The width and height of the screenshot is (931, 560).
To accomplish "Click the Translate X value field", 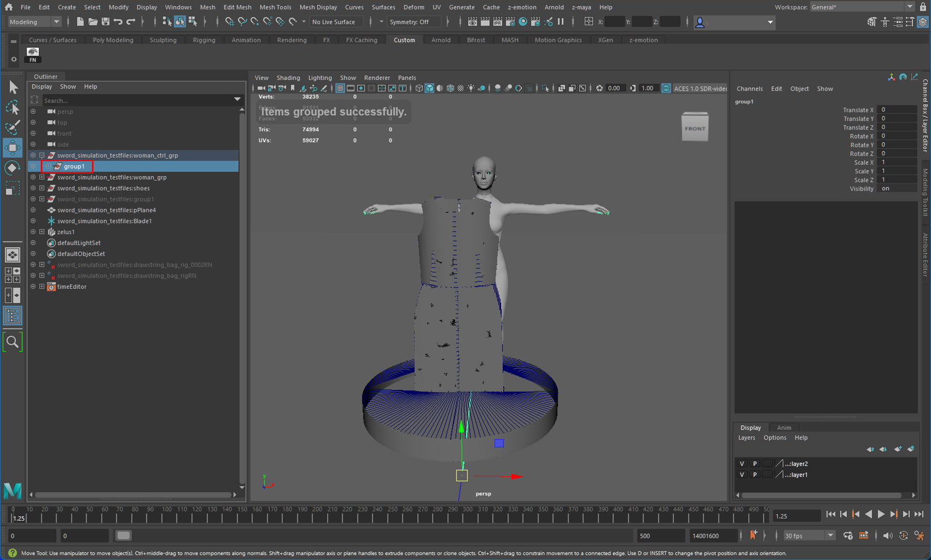I will pos(898,110).
